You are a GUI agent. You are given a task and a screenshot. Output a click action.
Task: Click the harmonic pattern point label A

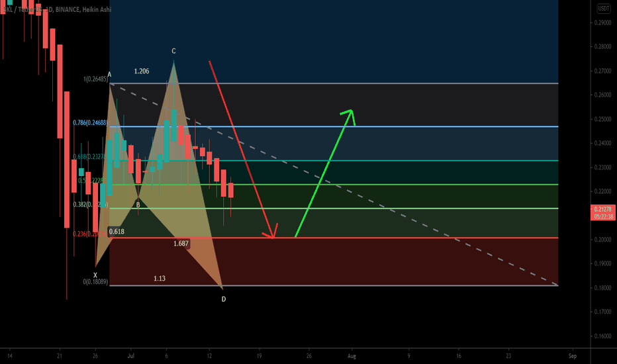pyautogui.click(x=109, y=74)
